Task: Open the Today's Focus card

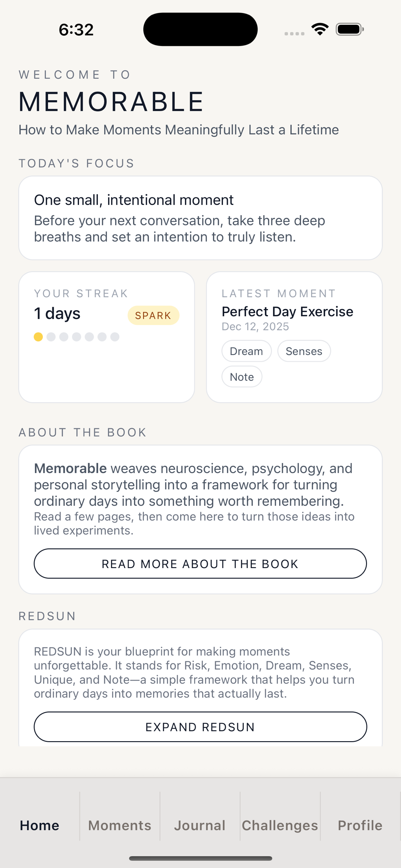Action: pyautogui.click(x=200, y=218)
